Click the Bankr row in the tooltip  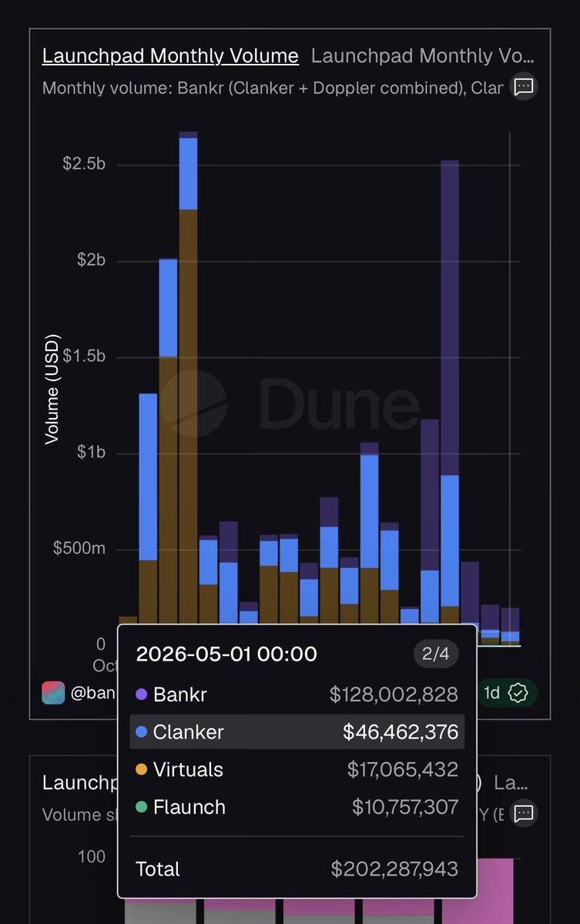pyautogui.click(x=297, y=695)
